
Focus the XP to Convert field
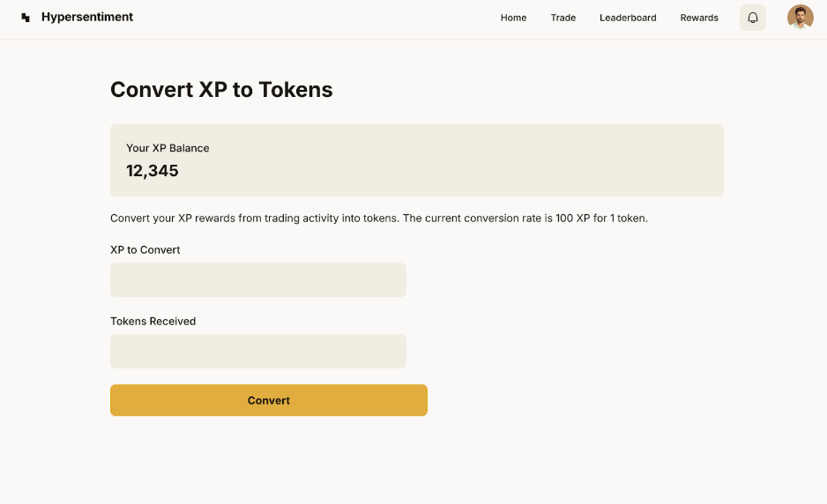pos(257,280)
